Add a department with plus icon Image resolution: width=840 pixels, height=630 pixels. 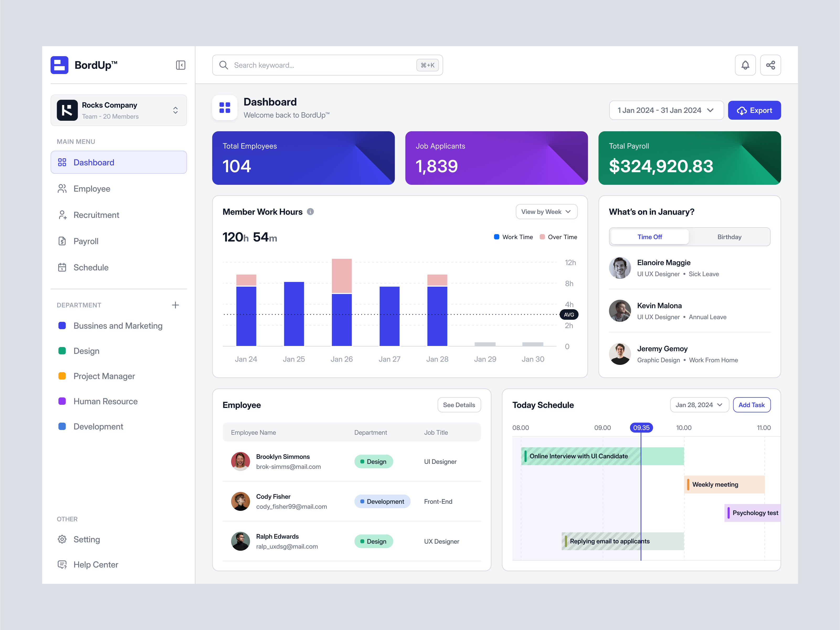click(175, 305)
